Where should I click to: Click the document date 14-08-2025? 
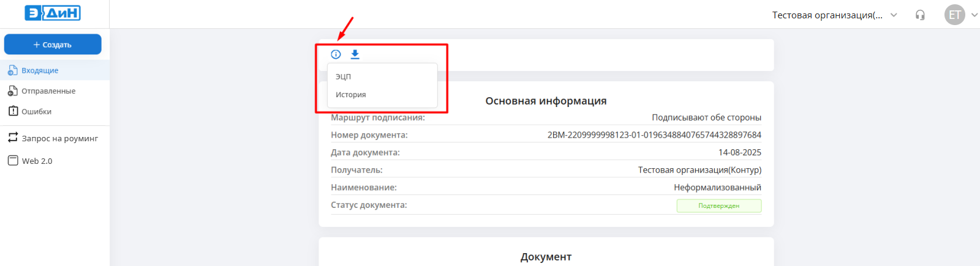[x=739, y=152]
